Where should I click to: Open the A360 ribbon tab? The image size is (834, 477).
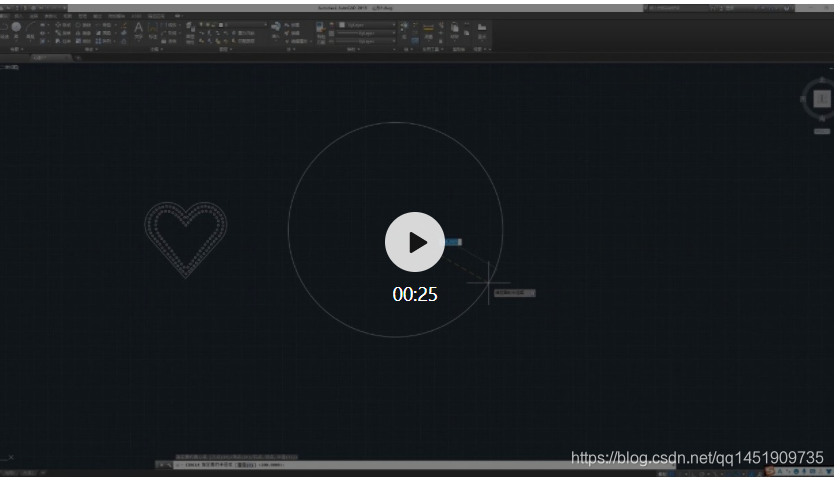tap(136, 16)
